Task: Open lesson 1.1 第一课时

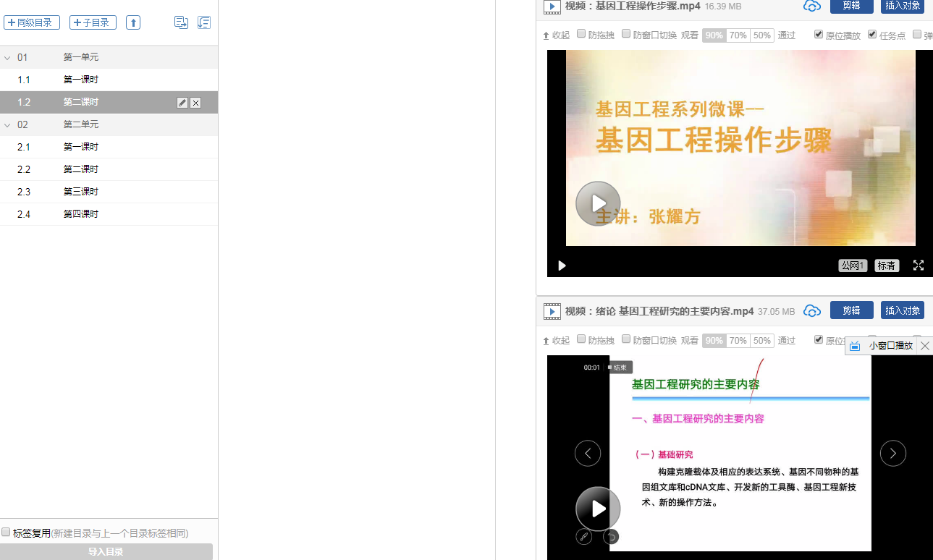Action: click(109, 80)
